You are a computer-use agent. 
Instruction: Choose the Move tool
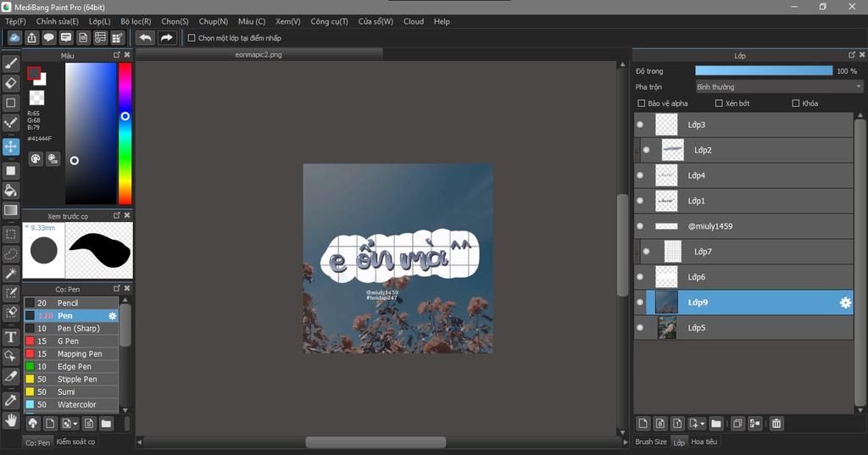pos(10,147)
